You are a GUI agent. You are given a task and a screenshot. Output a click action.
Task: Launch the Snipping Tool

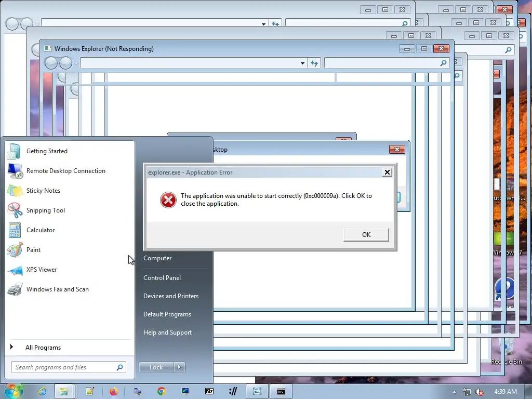tap(70, 210)
